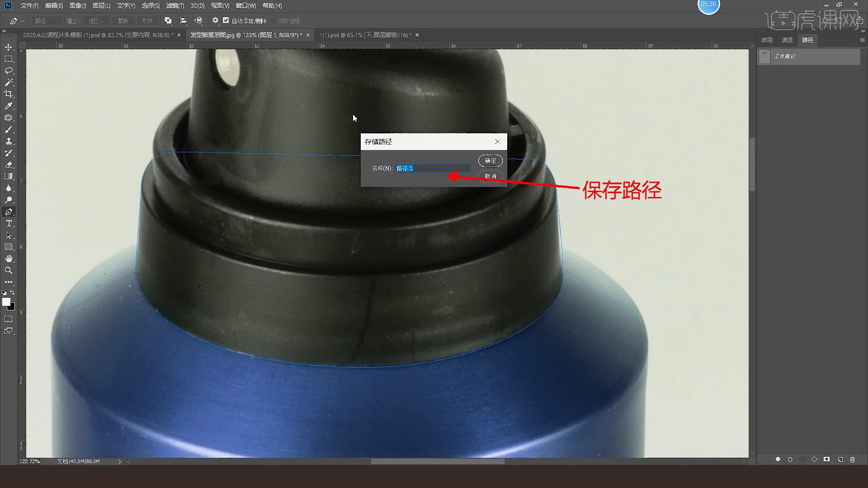This screenshot has width=868, height=488.
Task: Select the Zoom tool
Action: point(9,270)
